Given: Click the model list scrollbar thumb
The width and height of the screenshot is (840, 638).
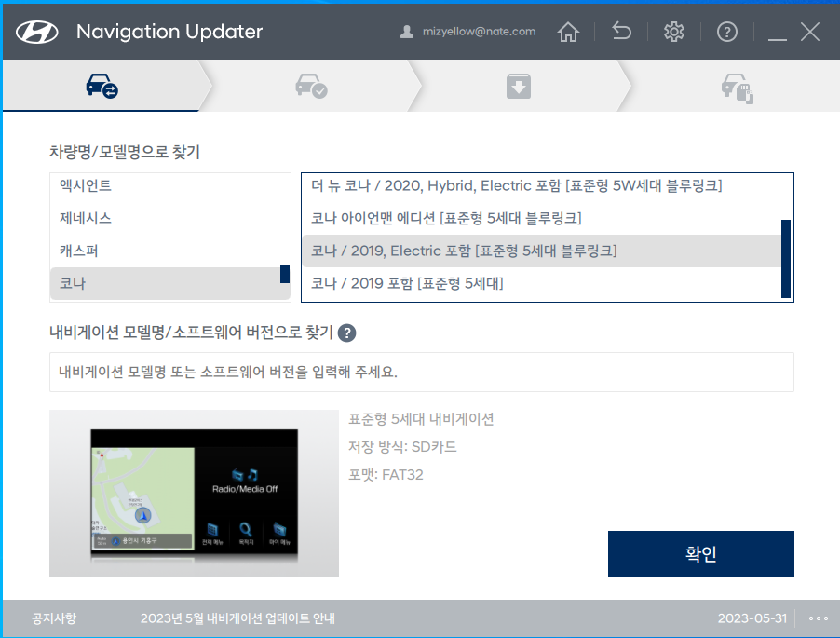Looking at the screenshot, I should point(786,259).
